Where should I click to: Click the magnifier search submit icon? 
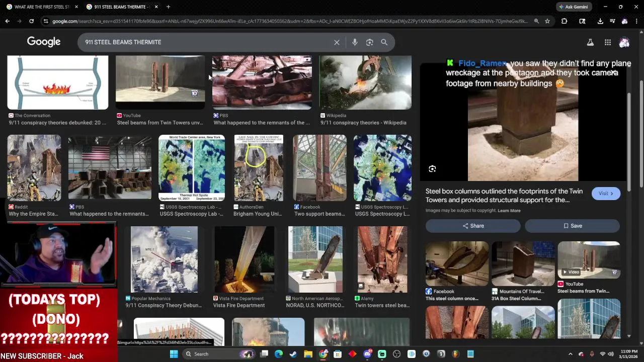pyautogui.click(x=384, y=42)
